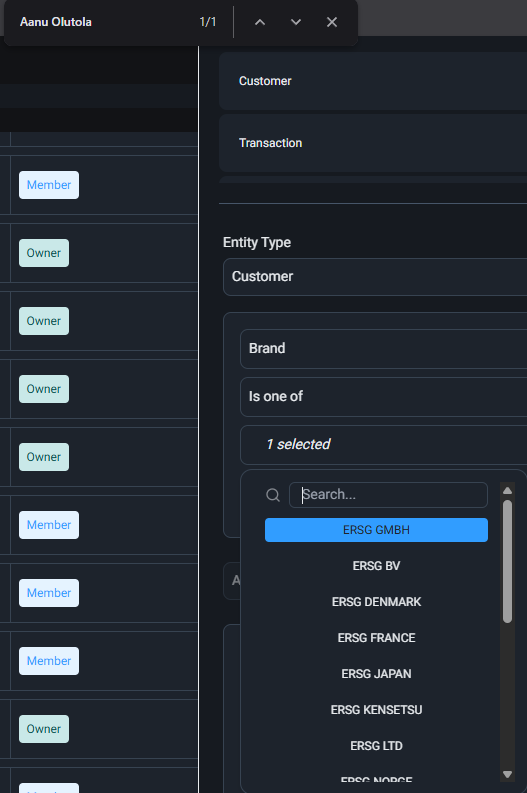Select ERSG FRANCE option
The height and width of the screenshot is (793, 527).
coord(376,638)
